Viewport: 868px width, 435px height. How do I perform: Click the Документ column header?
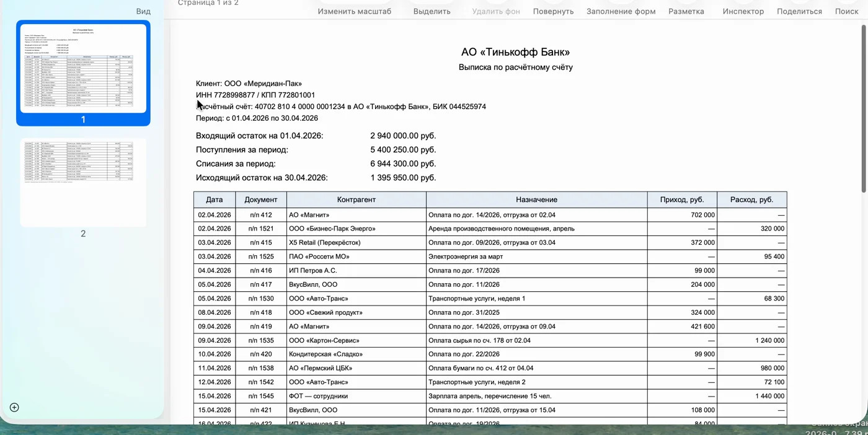coord(261,200)
